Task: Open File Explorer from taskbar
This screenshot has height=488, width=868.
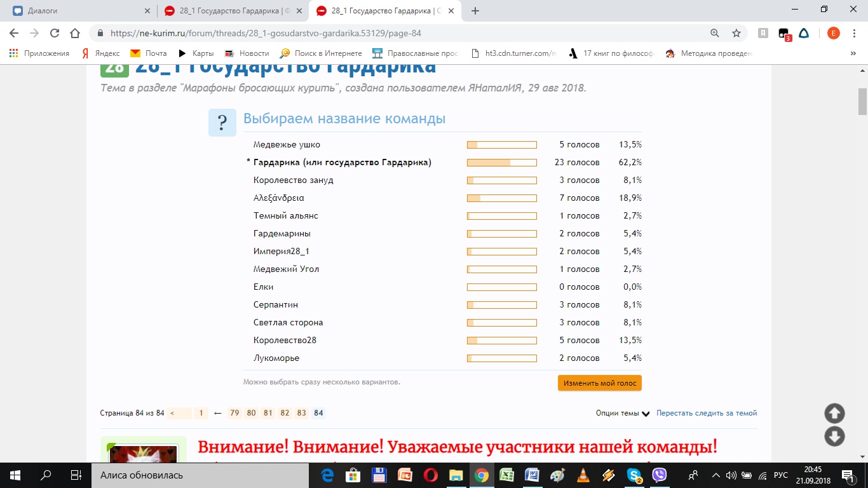Action: tap(456, 475)
